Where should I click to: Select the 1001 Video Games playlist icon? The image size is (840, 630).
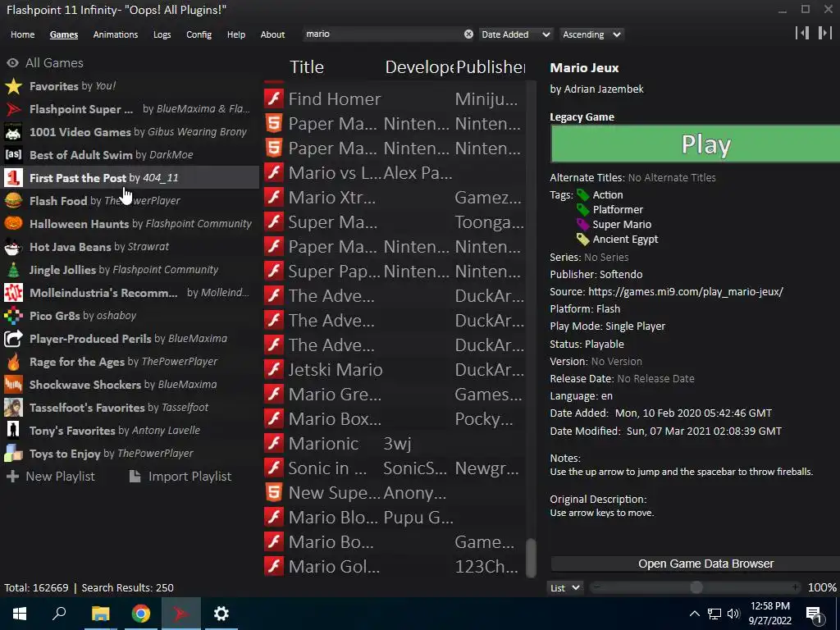(x=13, y=132)
